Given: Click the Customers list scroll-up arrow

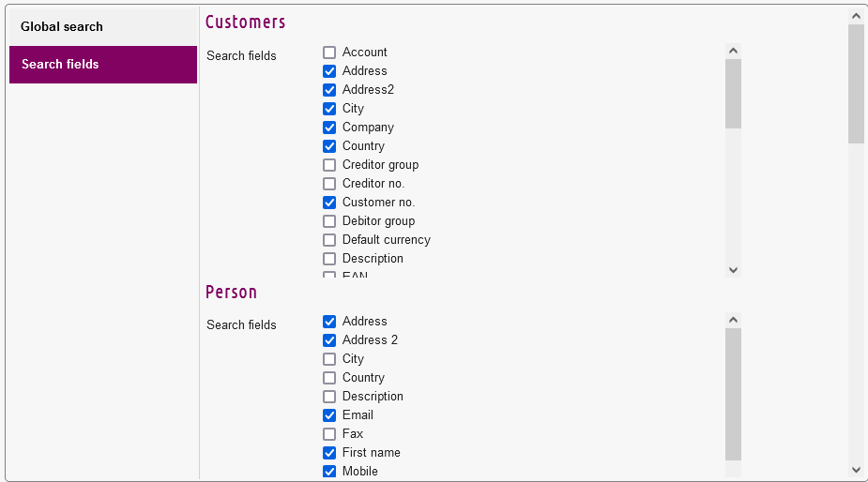Looking at the screenshot, I should pyautogui.click(x=734, y=51).
